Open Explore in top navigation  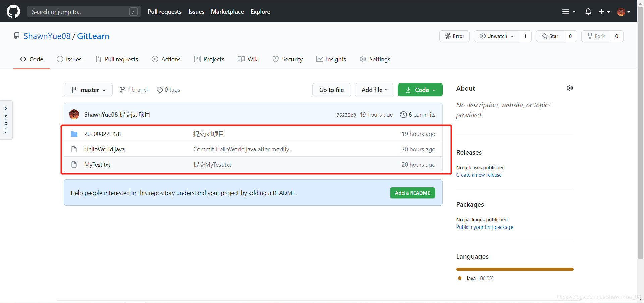pos(260,12)
